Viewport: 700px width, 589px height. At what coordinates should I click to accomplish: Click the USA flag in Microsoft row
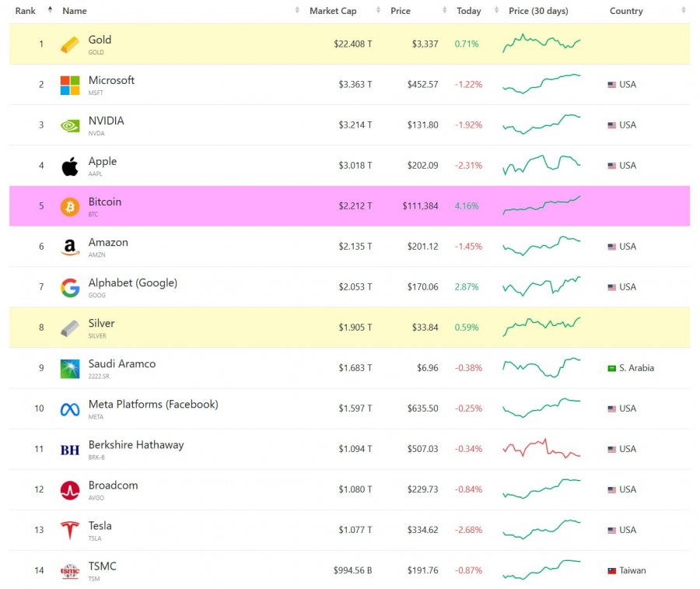pos(611,85)
